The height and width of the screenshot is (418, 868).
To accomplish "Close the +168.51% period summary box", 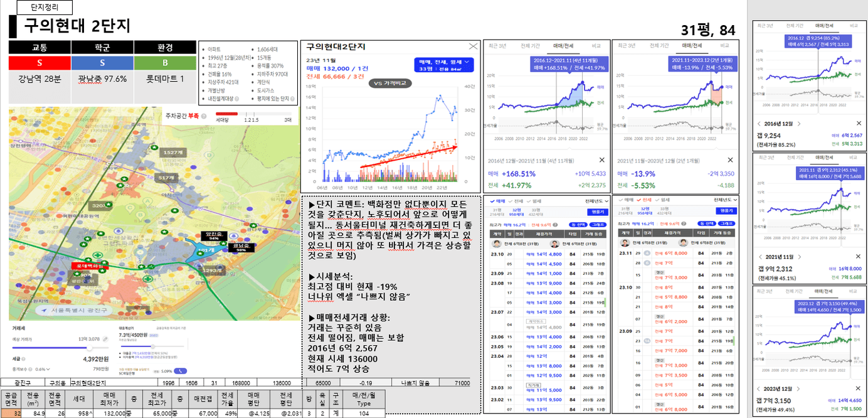I will (601, 160).
